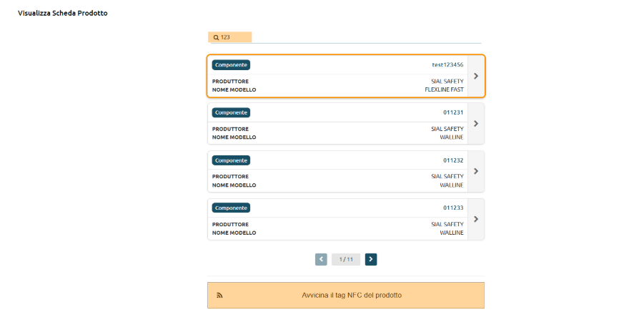Click the NFC signal icon
The image size is (644, 325).
[x=219, y=296]
